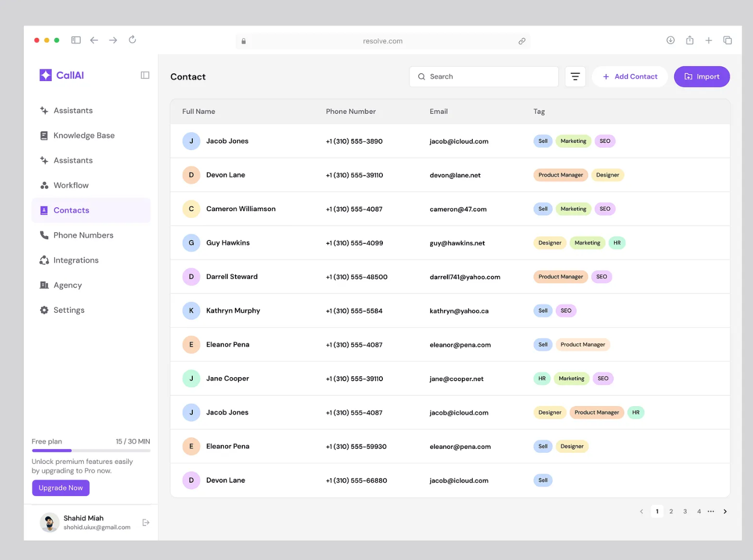Click the Add Contact button

pos(630,77)
